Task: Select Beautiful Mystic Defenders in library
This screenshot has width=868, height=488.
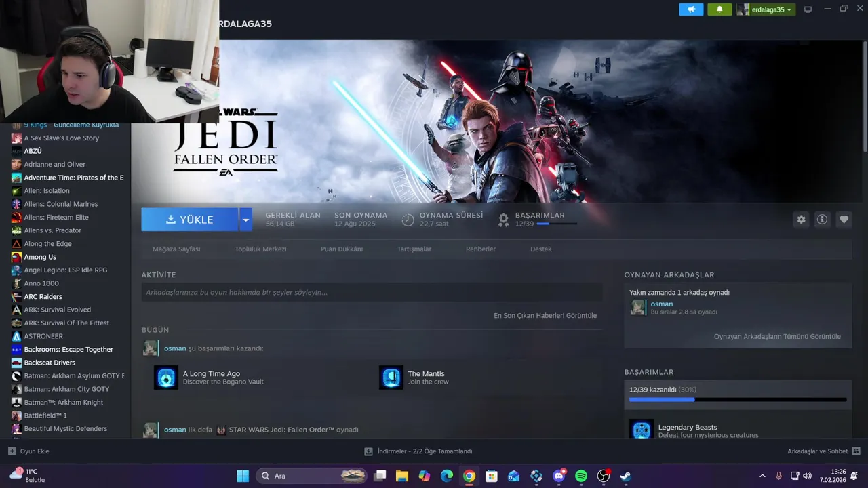Action: point(65,429)
